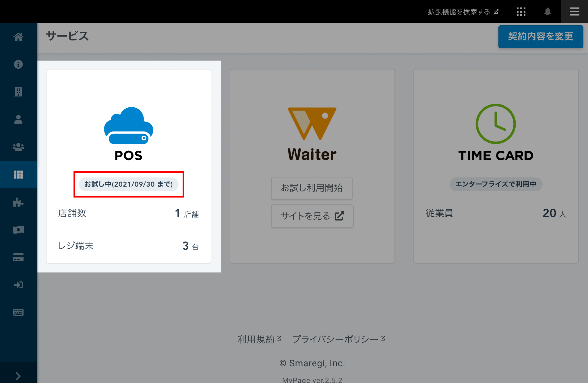Screen dimensions: 588x383
Task: Click the 拡張機能を検索する link
Action: pyautogui.click(x=463, y=12)
